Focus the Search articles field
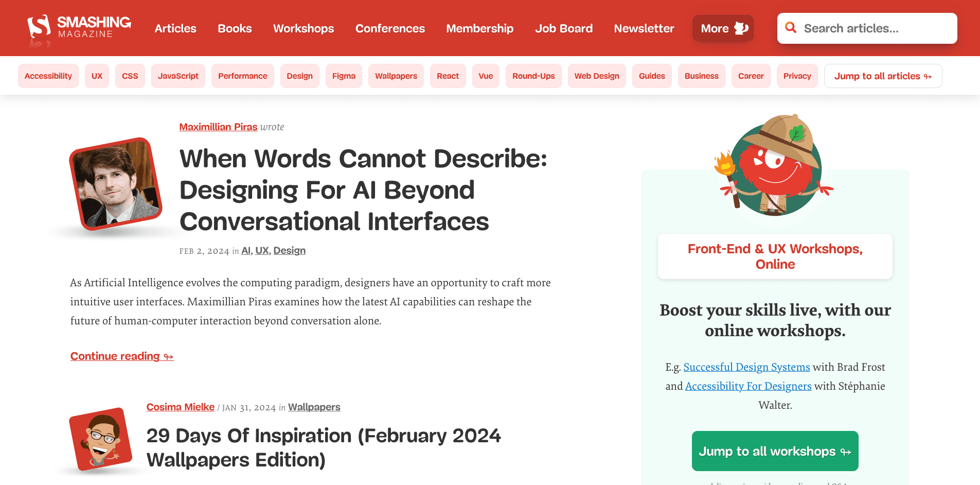 (867, 28)
